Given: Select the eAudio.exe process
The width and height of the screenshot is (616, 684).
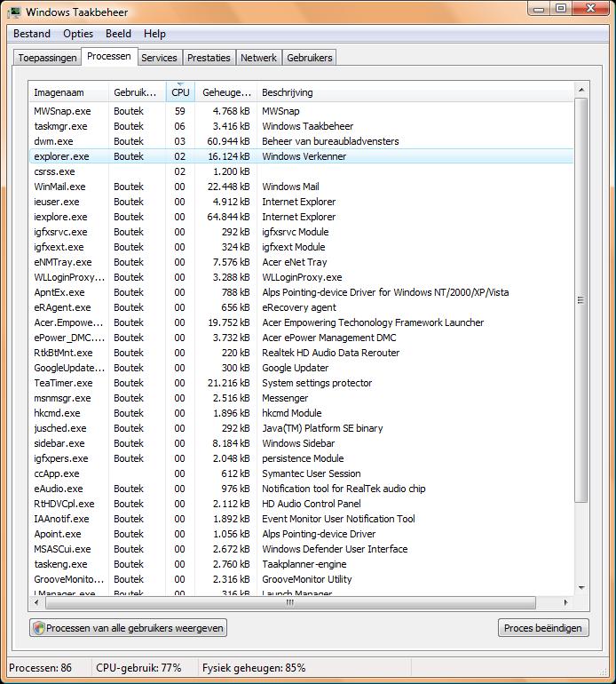Looking at the screenshot, I should [301, 489].
